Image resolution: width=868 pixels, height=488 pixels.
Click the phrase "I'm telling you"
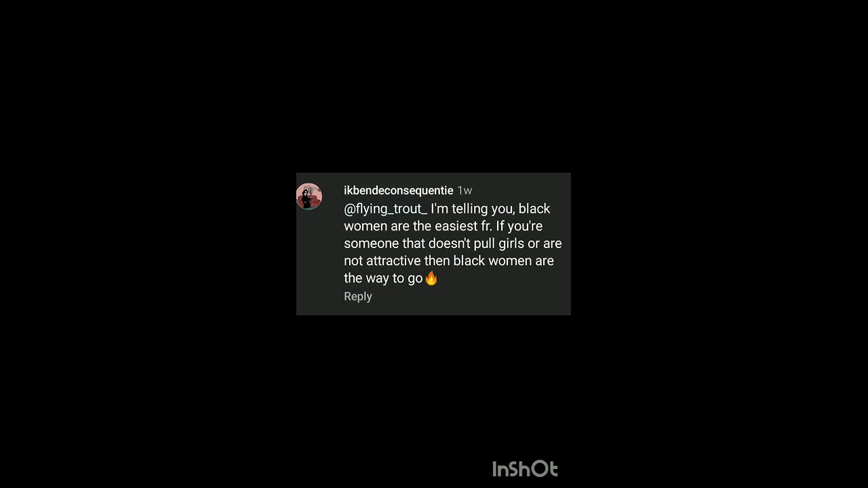(x=473, y=209)
